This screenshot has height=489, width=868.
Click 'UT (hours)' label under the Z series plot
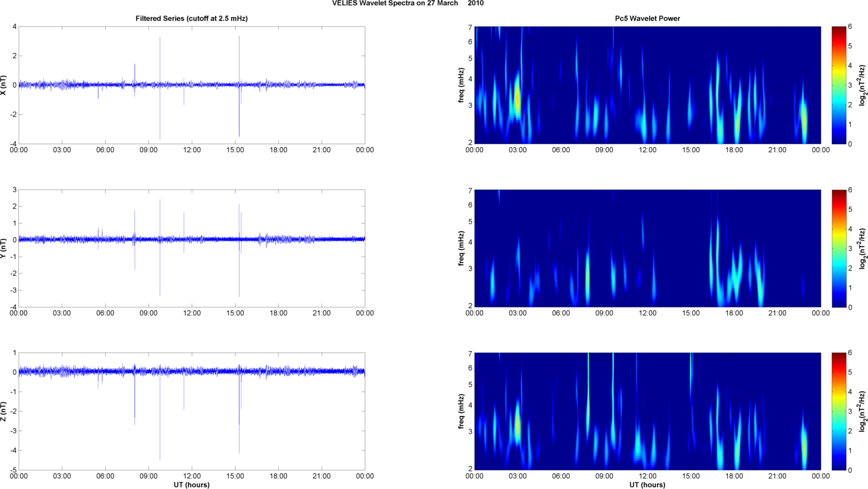(x=192, y=485)
